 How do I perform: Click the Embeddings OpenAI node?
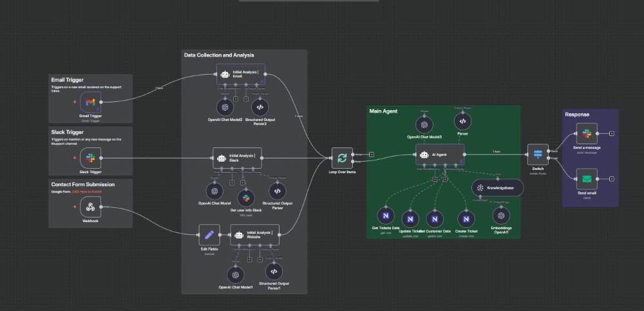click(501, 216)
